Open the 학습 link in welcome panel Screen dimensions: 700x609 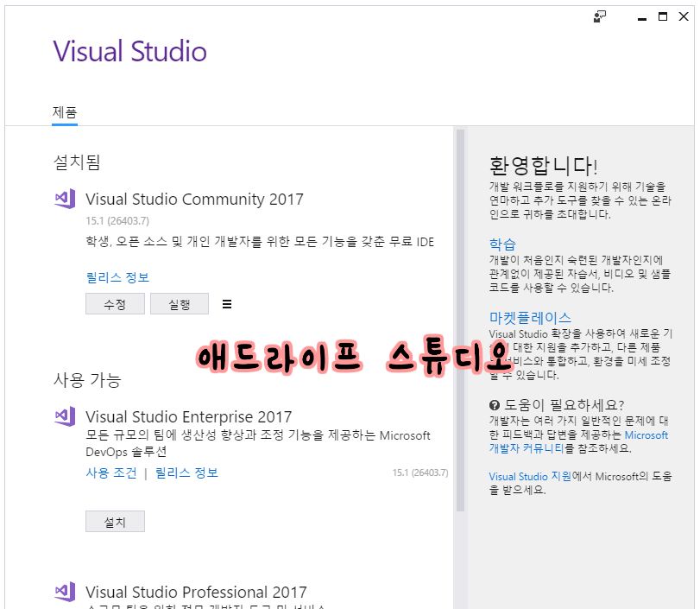[502, 244]
